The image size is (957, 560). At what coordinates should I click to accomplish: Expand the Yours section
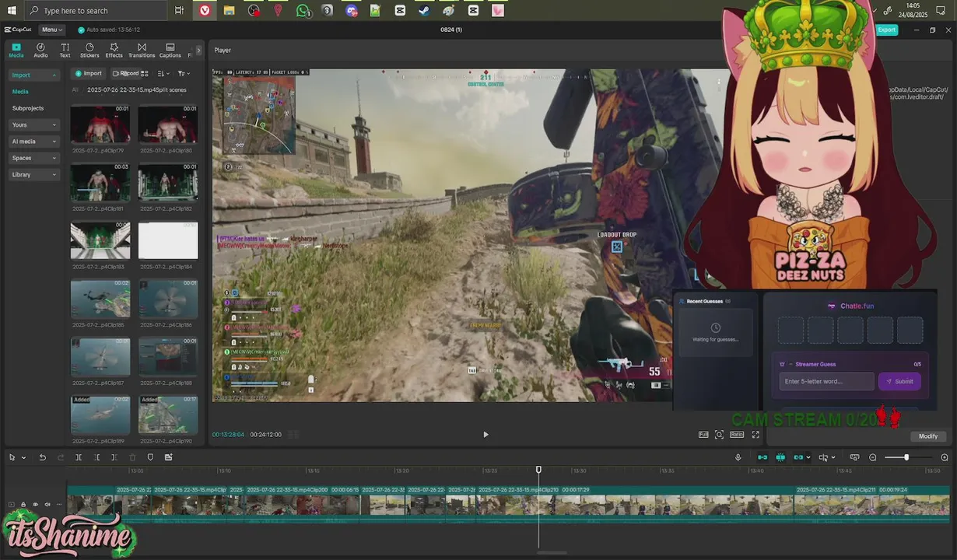pyautogui.click(x=34, y=124)
